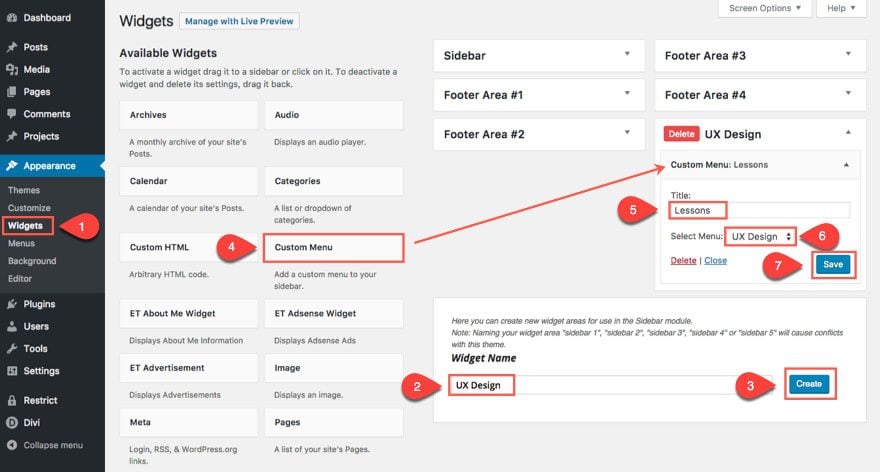This screenshot has height=472, width=880.
Task: Collapse the UX Design widget area
Action: click(848, 133)
